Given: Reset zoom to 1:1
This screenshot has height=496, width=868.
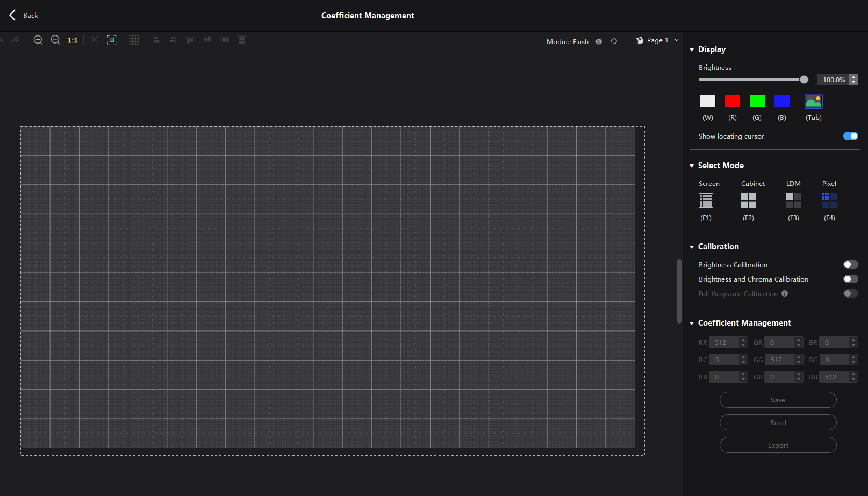Looking at the screenshot, I should click(73, 40).
